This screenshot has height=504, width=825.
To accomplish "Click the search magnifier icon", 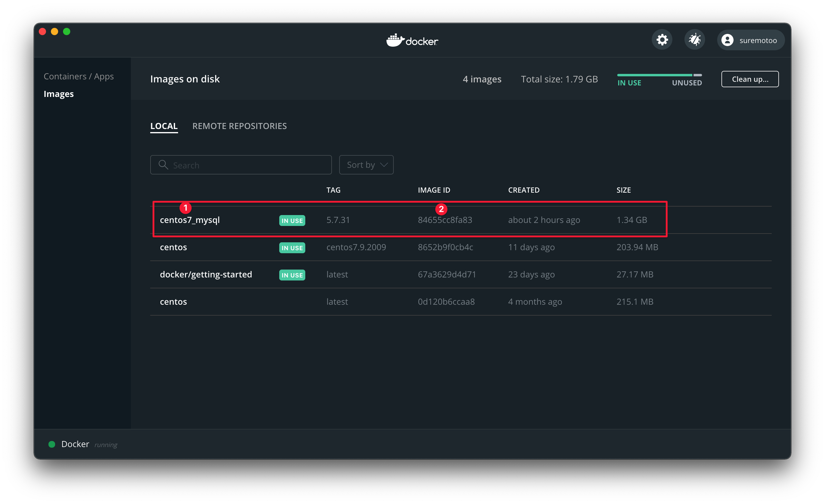I will point(163,165).
